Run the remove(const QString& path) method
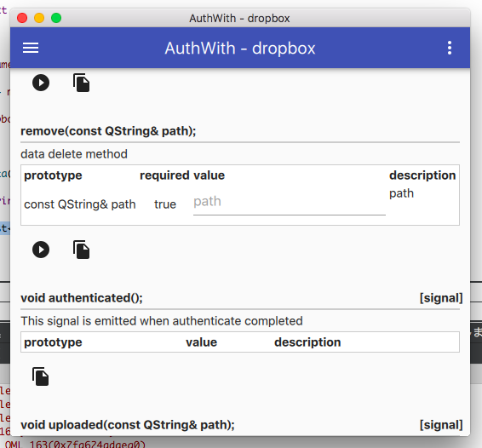 [x=41, y=250]
